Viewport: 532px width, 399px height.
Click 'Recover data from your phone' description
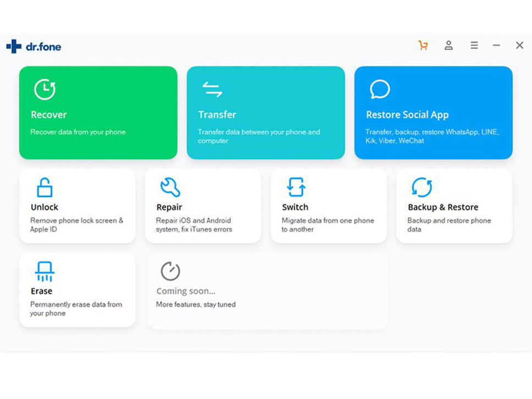coord(78,132)
